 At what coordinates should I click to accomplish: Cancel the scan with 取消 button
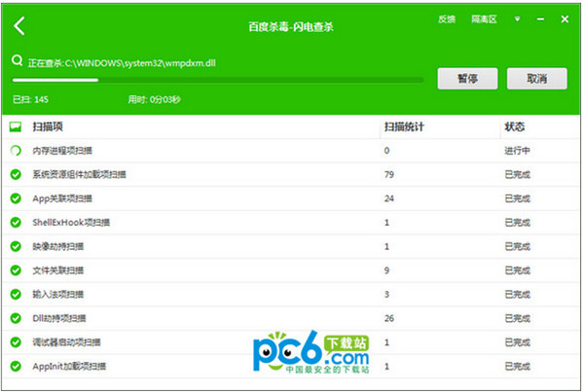[x=537, y=79]
